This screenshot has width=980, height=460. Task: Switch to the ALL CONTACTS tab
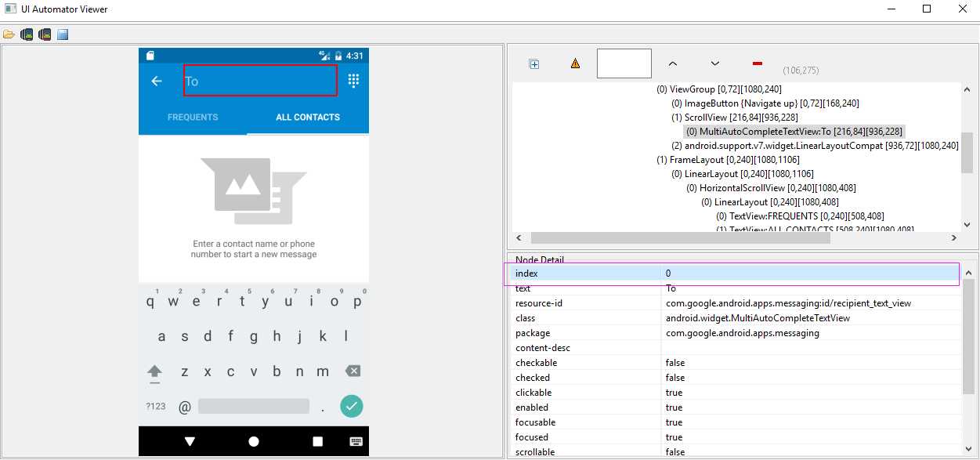coord(308,118)
